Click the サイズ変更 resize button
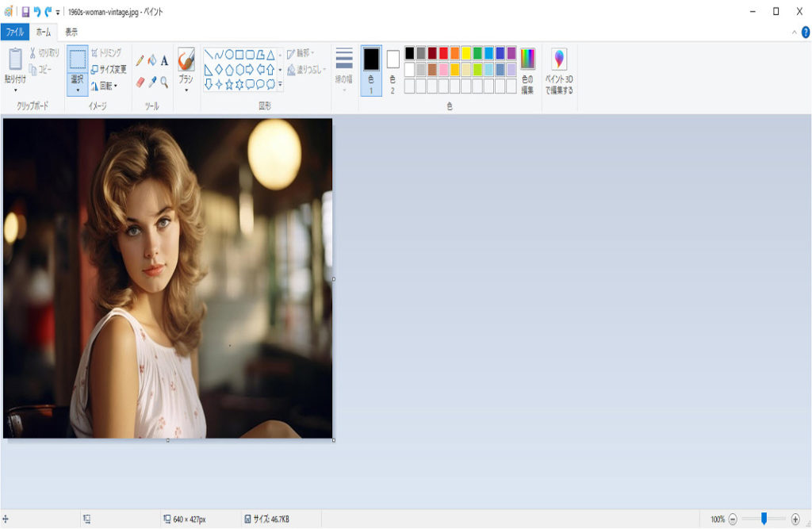Viewport: 812px width, 529px height. click(x=109, y=69)
